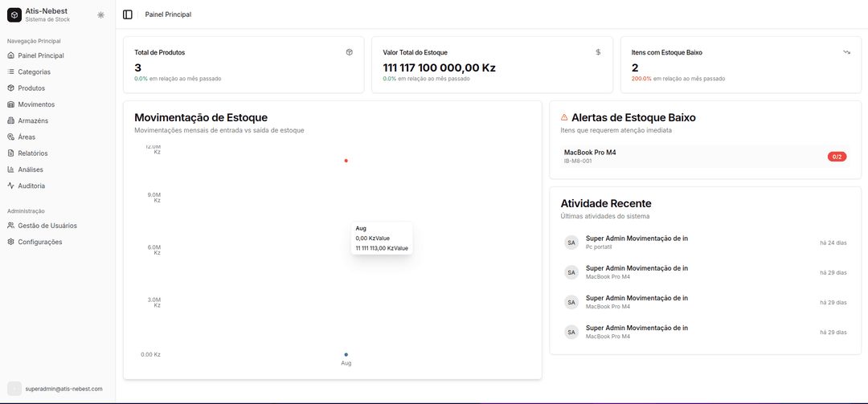Image resolution: width=868 pixels, height=404 pixels.
Task: Select the MacBook Pro M4 low stock alert
Action: click(590, 156)
